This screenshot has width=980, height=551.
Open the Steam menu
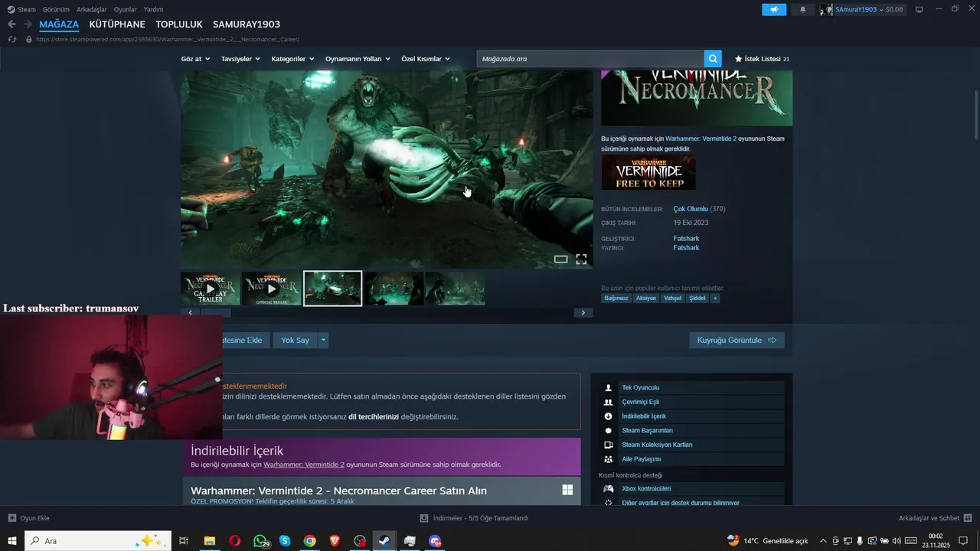(21, 9)
